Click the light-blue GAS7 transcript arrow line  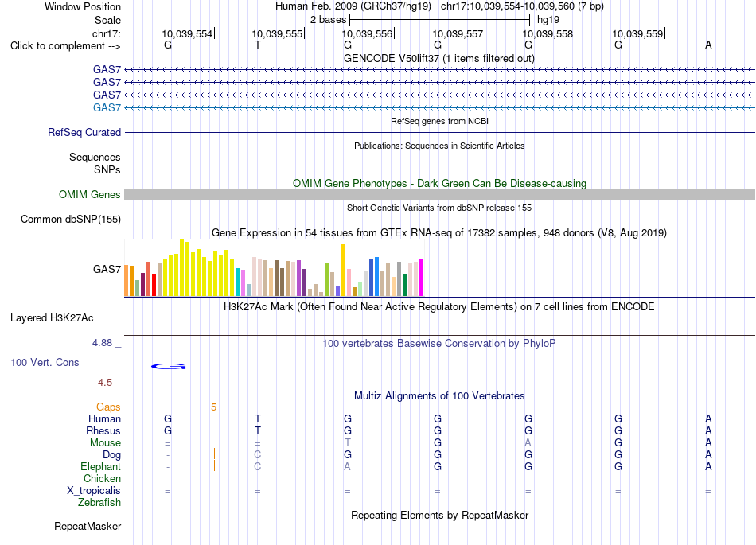pos(439,107)
